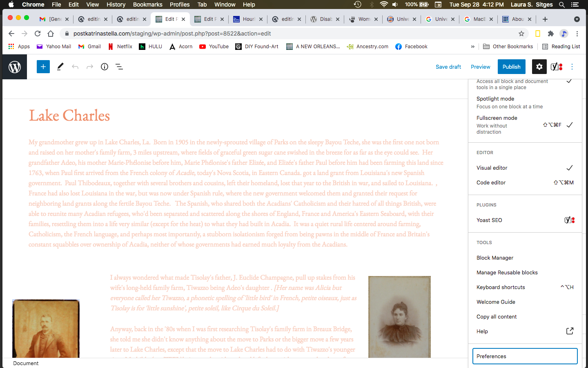Bookmark this page with star icon
Viewport: 588px width, 368px height.
tap(521, 34)
